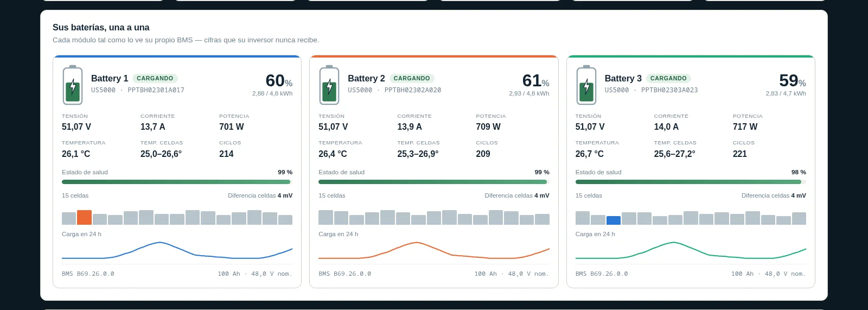
Task: Click the Battery 2 charging battery icon
Action: click(329, 85)
